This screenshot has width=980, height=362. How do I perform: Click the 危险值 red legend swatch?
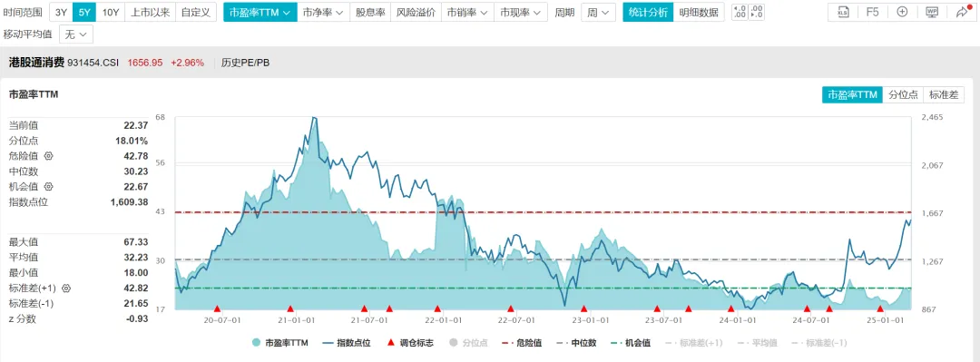coord(508,343)
